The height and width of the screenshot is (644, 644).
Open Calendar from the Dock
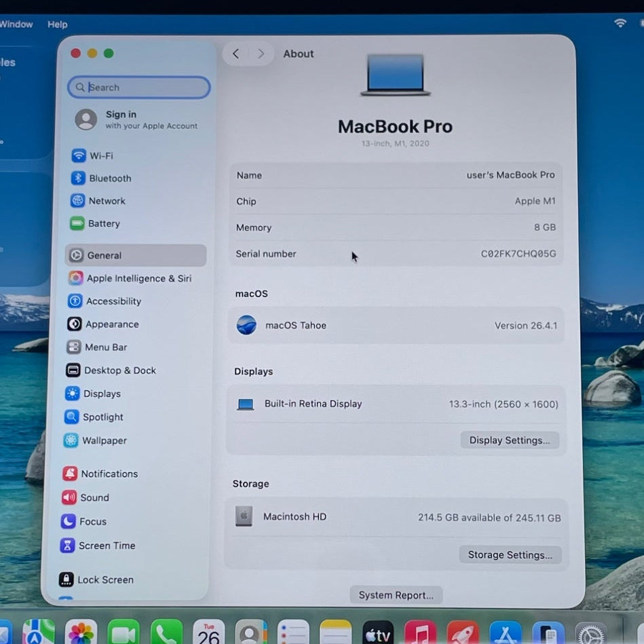coord(208,632)
